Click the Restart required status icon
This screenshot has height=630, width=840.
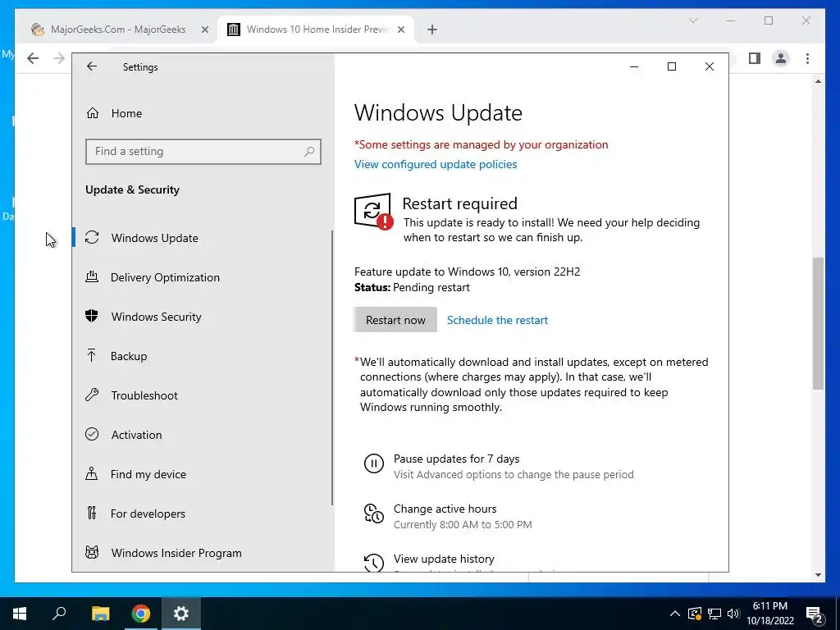[x=373, y=211]
